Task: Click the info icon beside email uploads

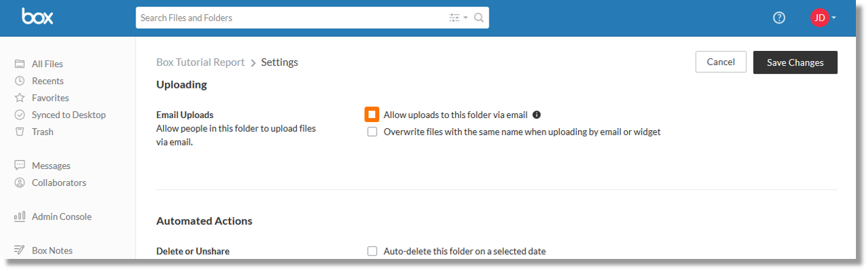Action: pos(536,115)
